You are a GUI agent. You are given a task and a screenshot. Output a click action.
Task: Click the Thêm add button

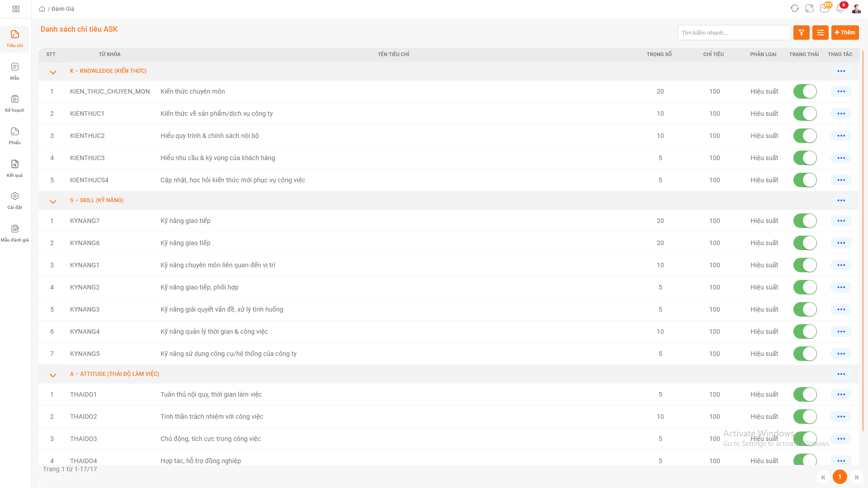844,33
